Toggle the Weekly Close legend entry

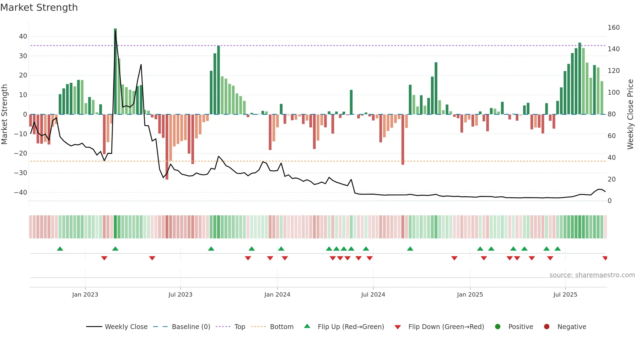[x=117, y=327]
